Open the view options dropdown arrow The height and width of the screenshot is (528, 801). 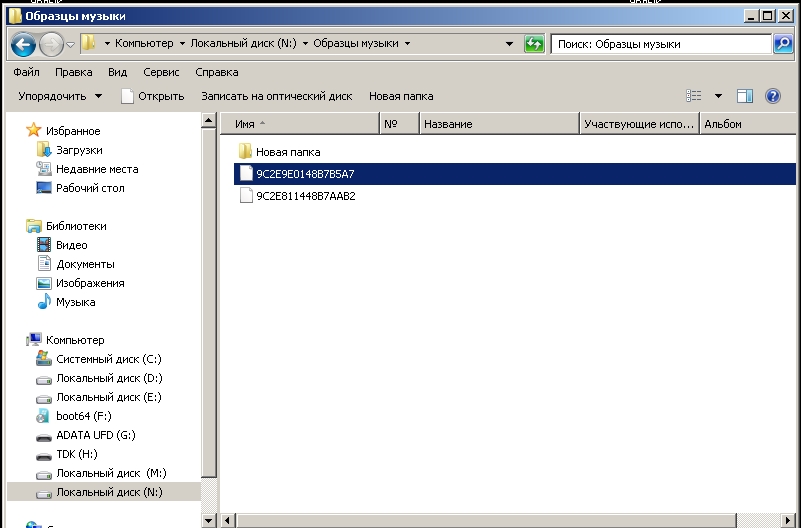[x=718, y=95]
